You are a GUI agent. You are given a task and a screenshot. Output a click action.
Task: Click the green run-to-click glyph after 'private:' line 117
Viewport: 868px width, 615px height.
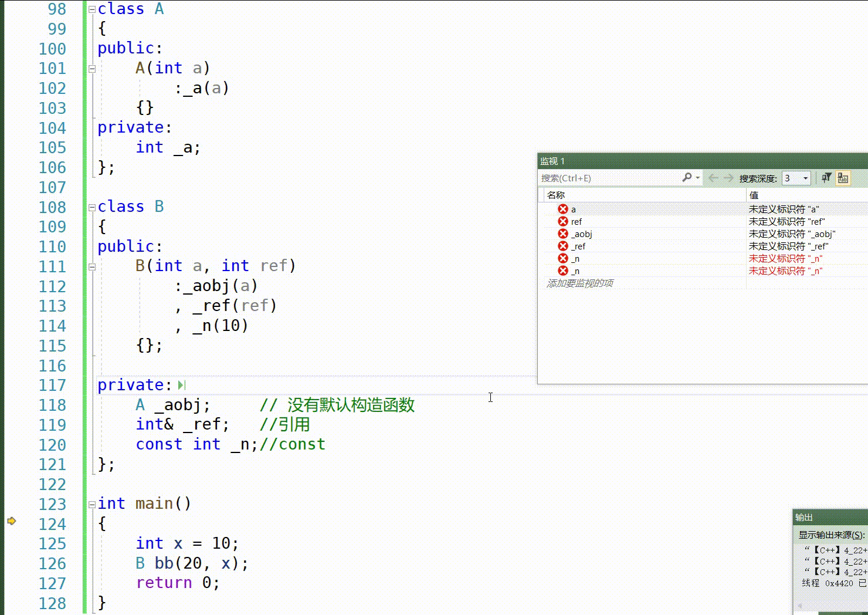pyautogui.click(x=182, y=385)
